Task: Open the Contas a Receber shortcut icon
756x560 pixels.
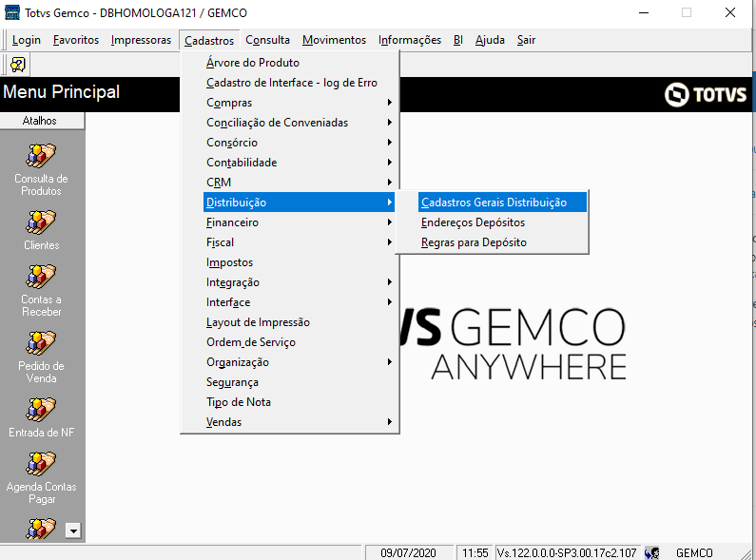Action: pos(41,276)
